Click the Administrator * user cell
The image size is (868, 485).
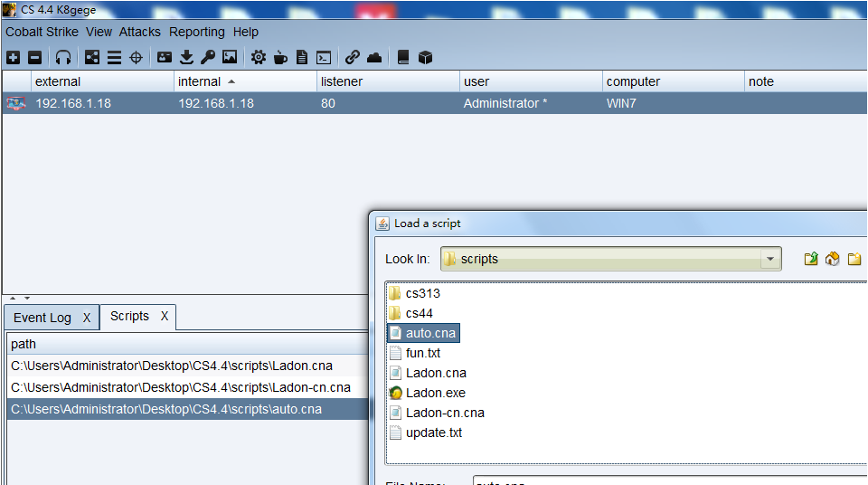point(531,103)
